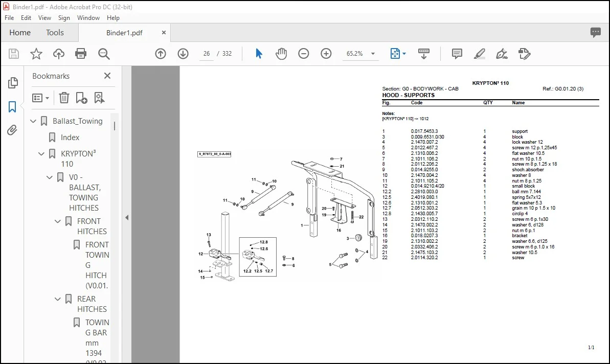This screenshot has height=364, width=610.
Task: Activate the Hand pan tool
Action: 281,54
